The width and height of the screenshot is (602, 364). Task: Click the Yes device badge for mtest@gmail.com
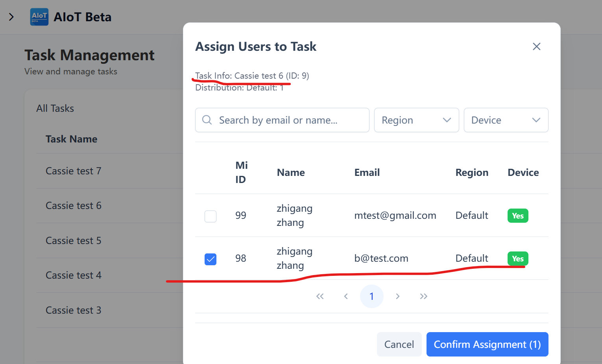518,216
